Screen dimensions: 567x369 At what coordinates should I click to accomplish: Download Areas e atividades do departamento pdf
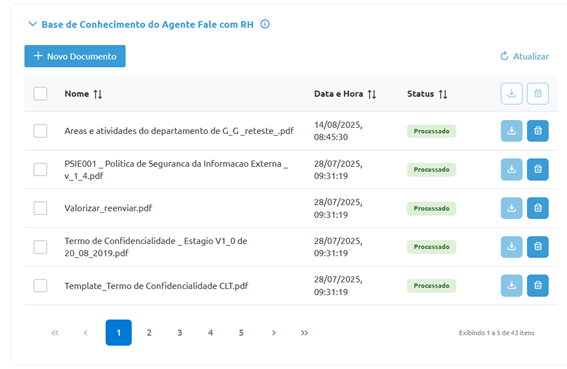pyautogui.click(x=511, y=131)
